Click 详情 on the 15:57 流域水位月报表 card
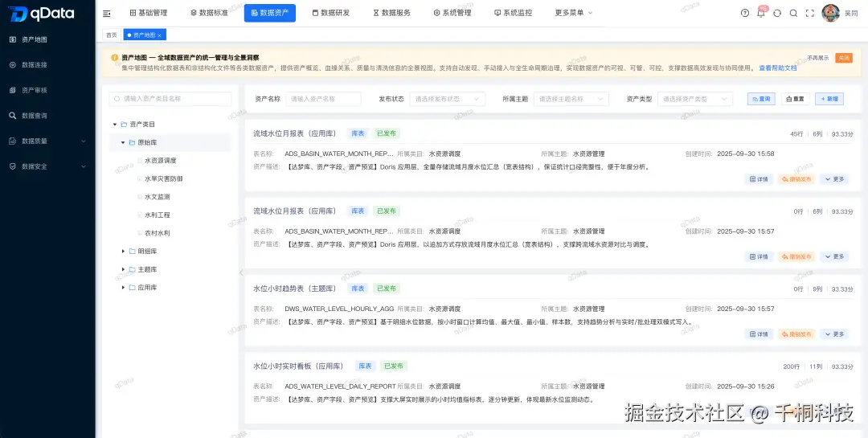This screenshot has width=868, height=438. (759, 257)
